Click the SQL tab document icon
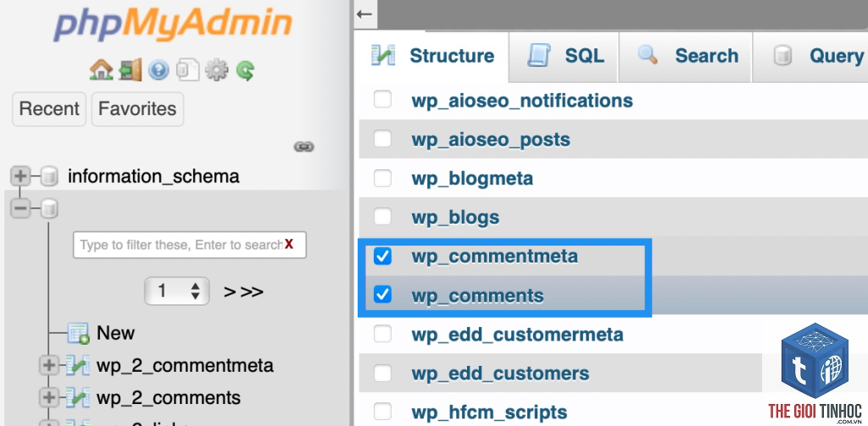The image size is (868, 426). tap(538, 56)
